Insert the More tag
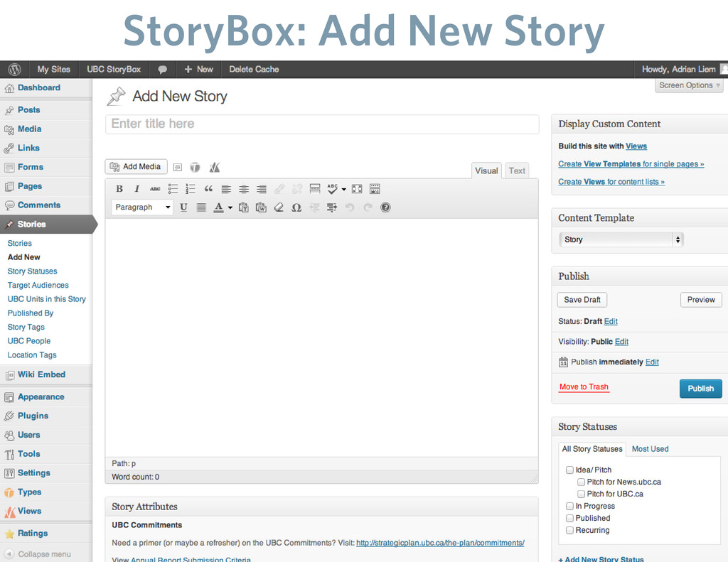Image resolution: width=728 pixels, height=562 pixels. [315, 189]
